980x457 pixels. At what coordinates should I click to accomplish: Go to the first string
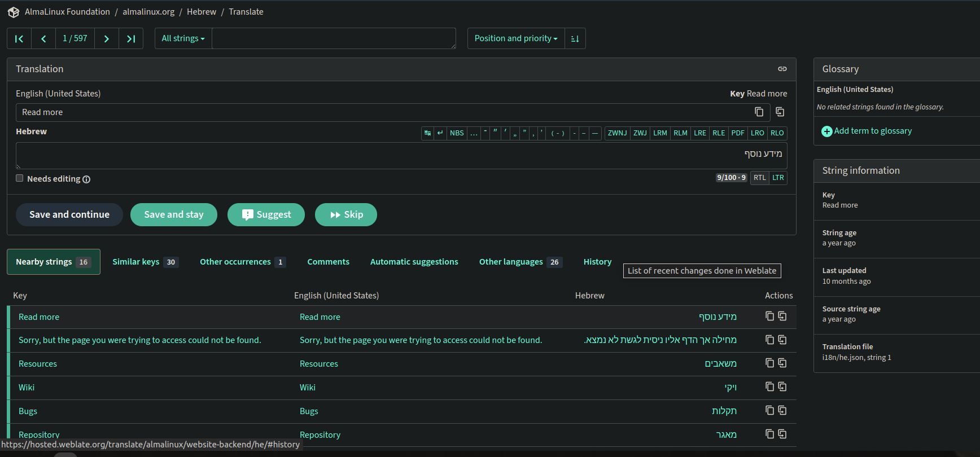click(x=19, y=38)
